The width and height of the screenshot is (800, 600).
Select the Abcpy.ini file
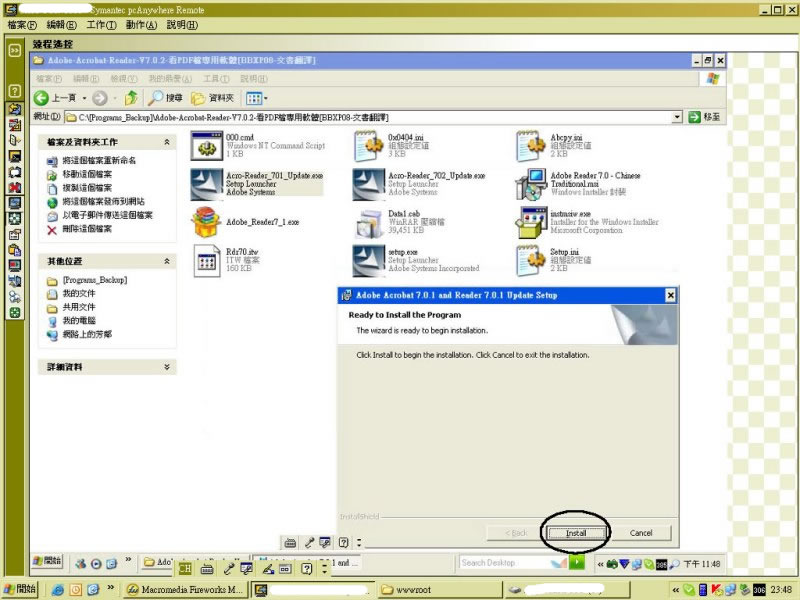pyautogui.click(x=554, y=145)
